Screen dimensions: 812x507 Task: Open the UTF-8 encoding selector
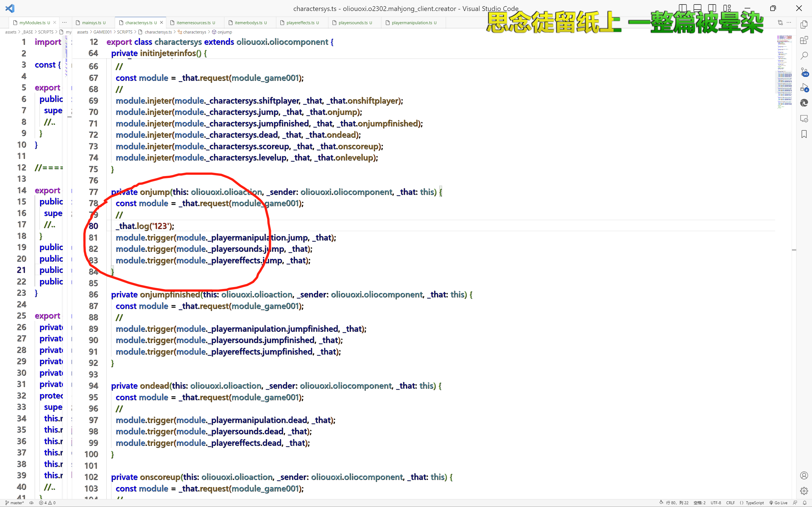[x=716, y=503]
